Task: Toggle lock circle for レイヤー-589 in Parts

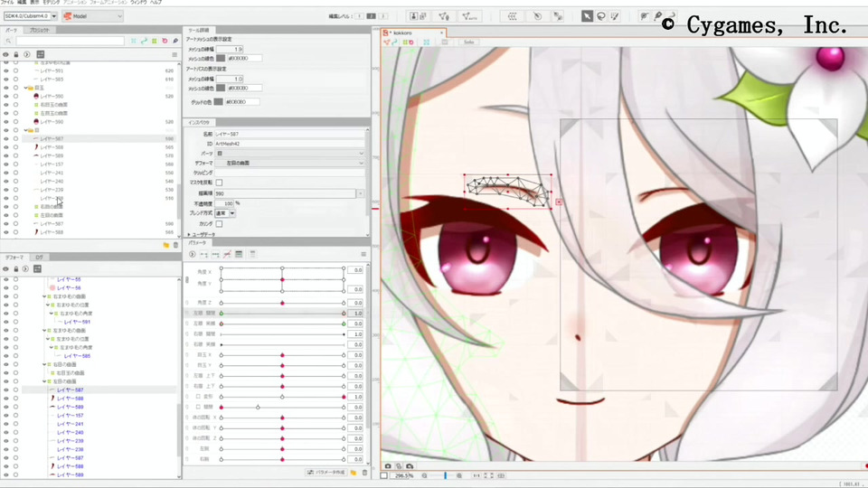Action: click(16, 156)
